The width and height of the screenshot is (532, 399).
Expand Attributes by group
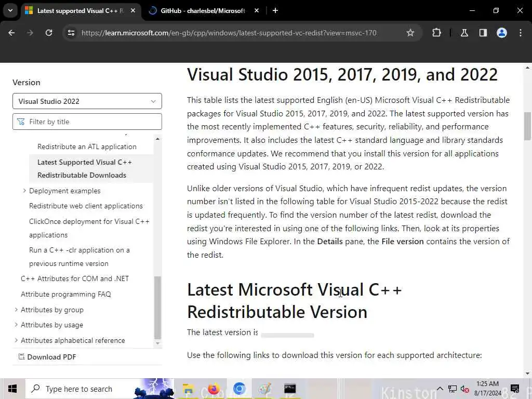pyautogui.click(x=16, y=310)
